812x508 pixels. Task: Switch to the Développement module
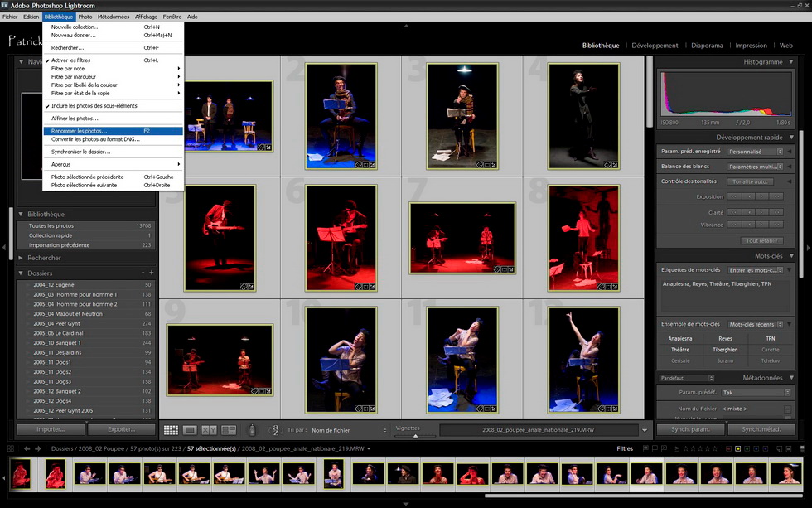[x=655, y=46]
